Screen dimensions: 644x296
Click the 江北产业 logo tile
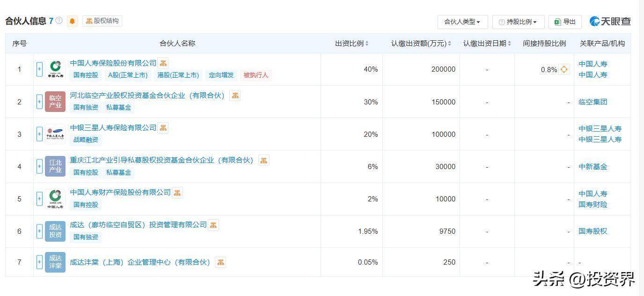55,166
